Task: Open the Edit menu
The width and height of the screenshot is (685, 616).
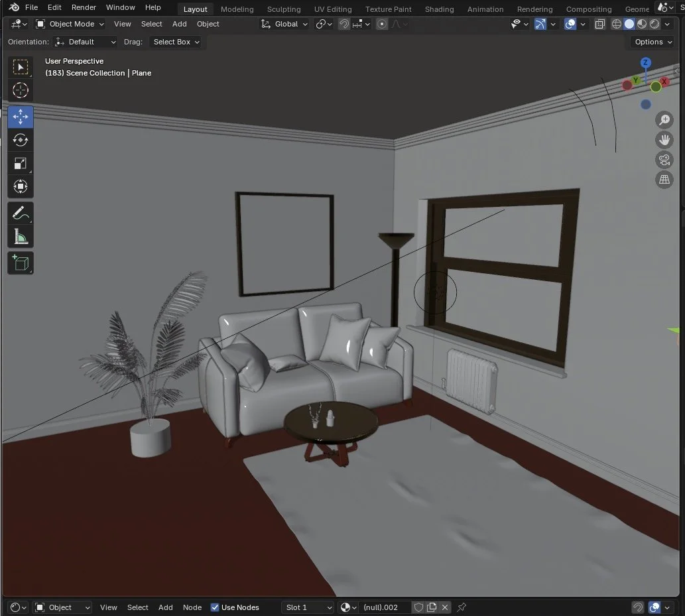Action: [54, 7]
